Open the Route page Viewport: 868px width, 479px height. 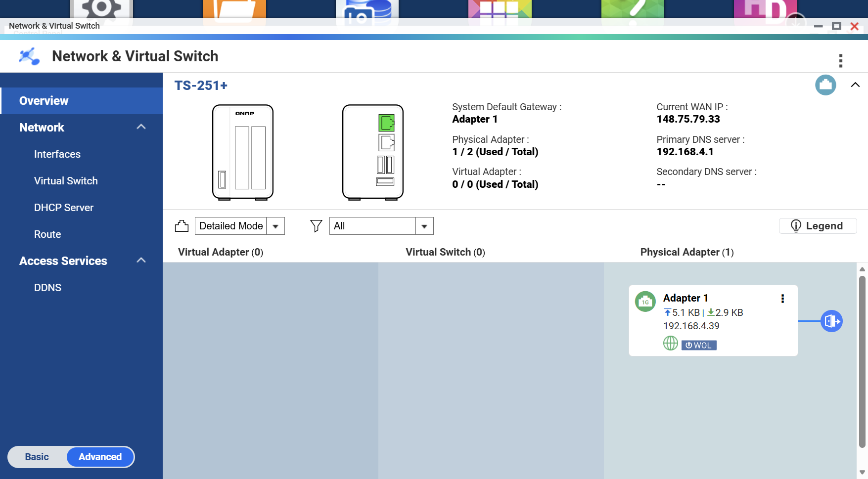(47, 234)
